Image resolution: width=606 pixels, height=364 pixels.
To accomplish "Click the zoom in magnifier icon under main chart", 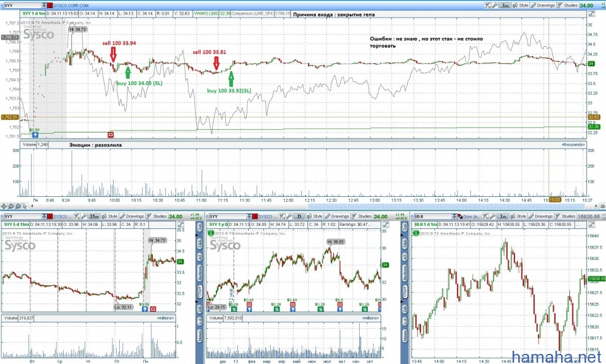I will click(x=11, y=206).
